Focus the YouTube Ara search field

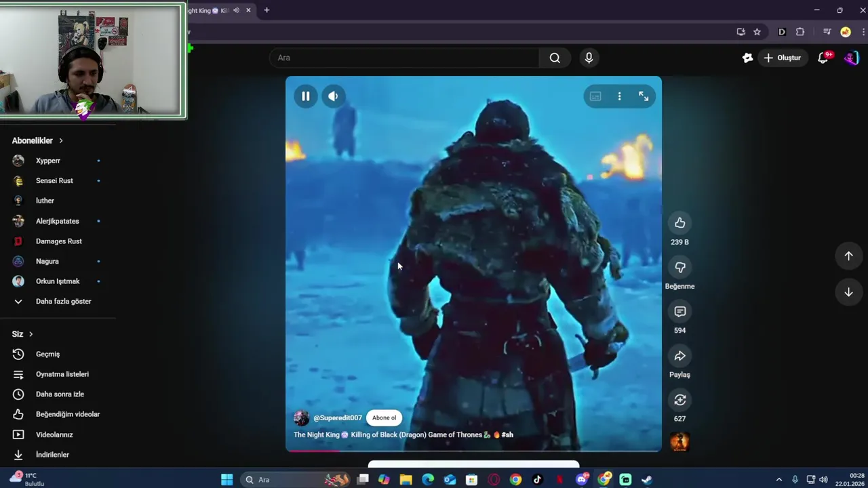tap(404, 58)
